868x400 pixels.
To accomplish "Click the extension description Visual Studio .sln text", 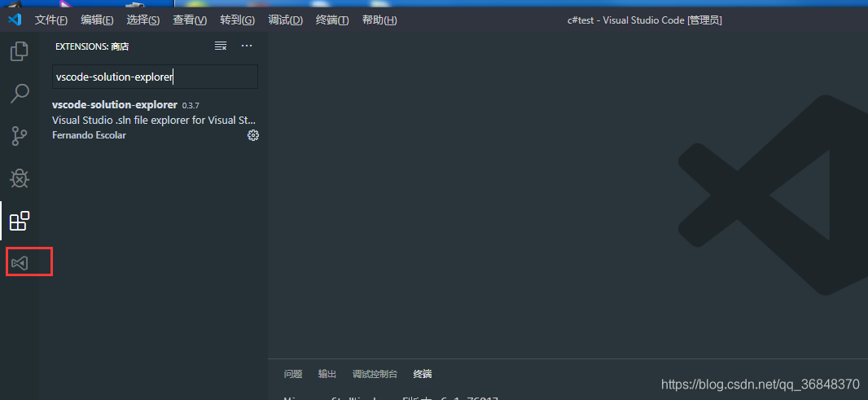I will click(154, 121).
